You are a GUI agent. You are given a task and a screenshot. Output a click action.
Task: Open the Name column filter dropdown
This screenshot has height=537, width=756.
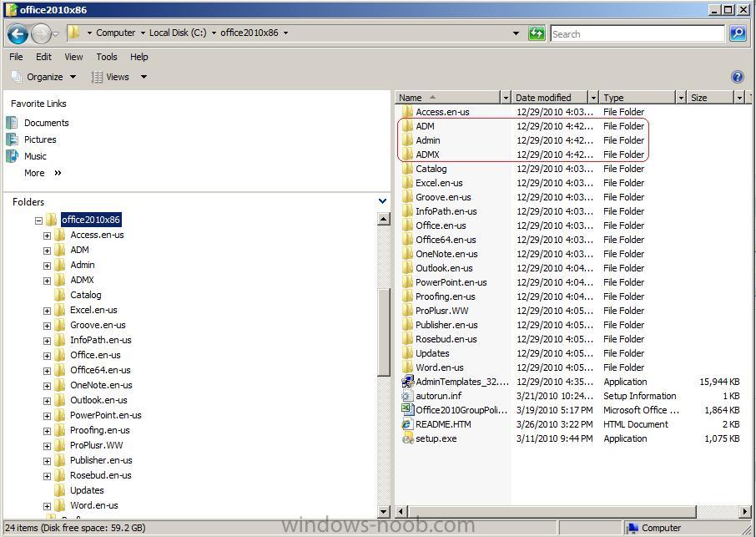[506, 98]
